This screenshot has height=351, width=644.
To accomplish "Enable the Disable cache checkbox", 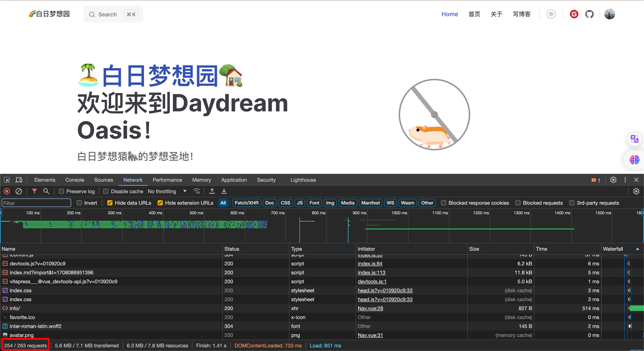I will point(106,191).
